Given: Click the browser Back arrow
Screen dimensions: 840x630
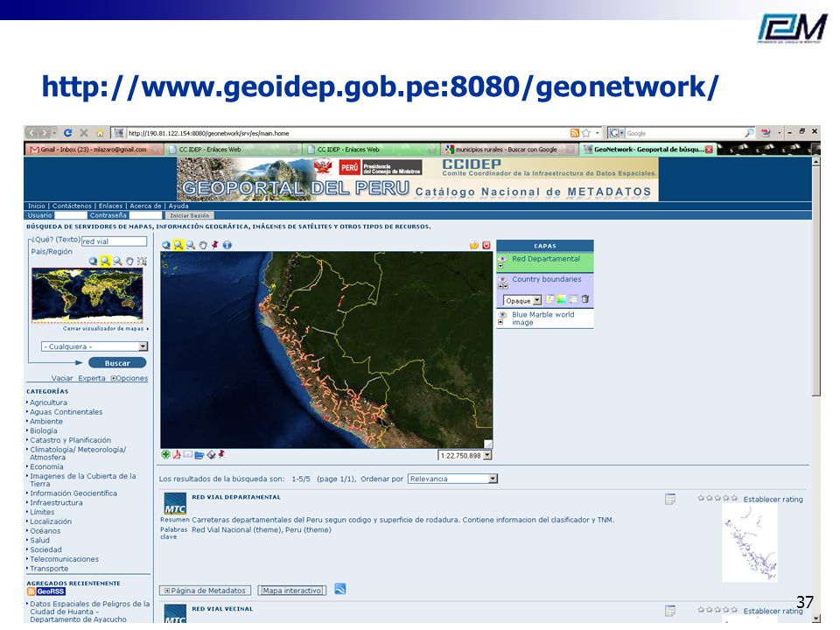Looking at the screenshot, I should 32,133.
